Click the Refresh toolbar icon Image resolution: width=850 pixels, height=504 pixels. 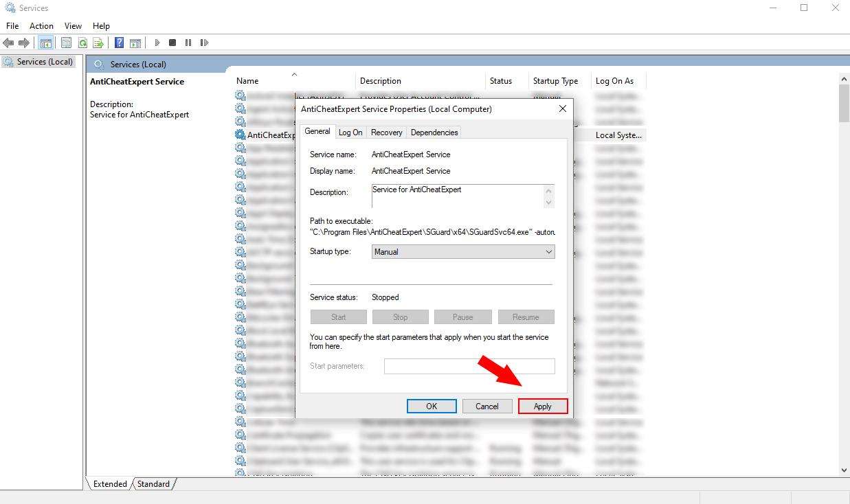(82, 43)
